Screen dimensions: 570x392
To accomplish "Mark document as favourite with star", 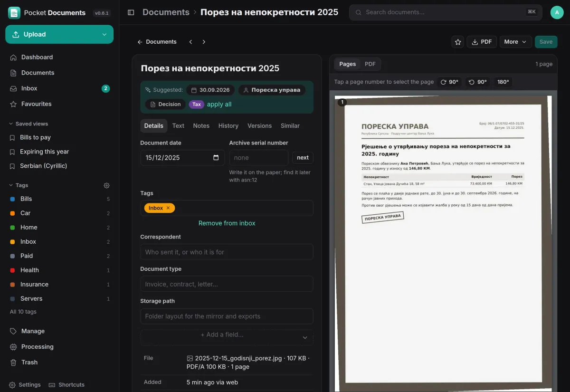I will [458, 42].
